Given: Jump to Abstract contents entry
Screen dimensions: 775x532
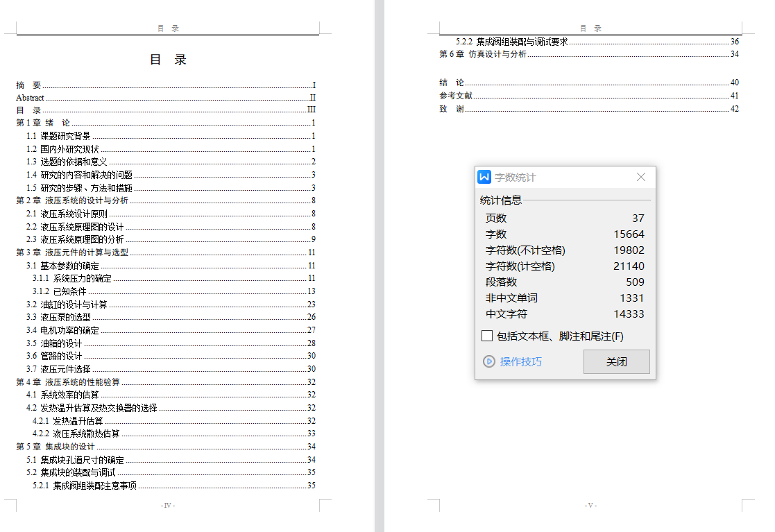Looking at the screenshot, I should click(x=166, y=98).
